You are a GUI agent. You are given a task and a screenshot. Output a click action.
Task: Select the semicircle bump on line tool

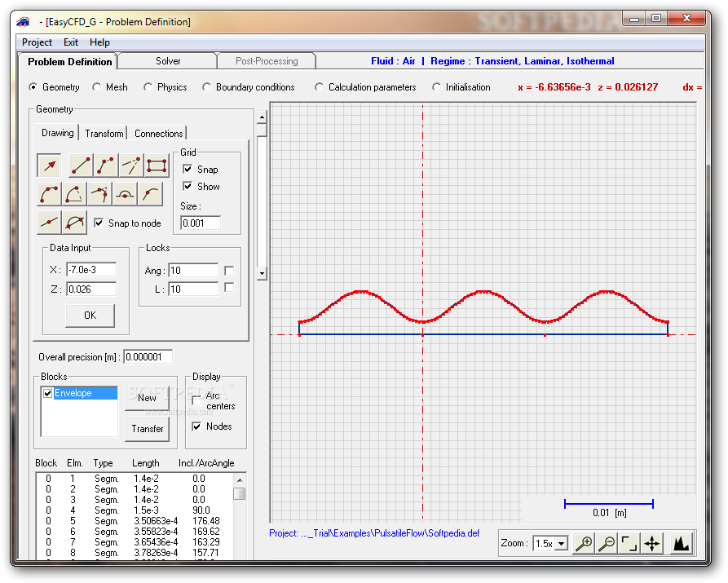point(125,194)
